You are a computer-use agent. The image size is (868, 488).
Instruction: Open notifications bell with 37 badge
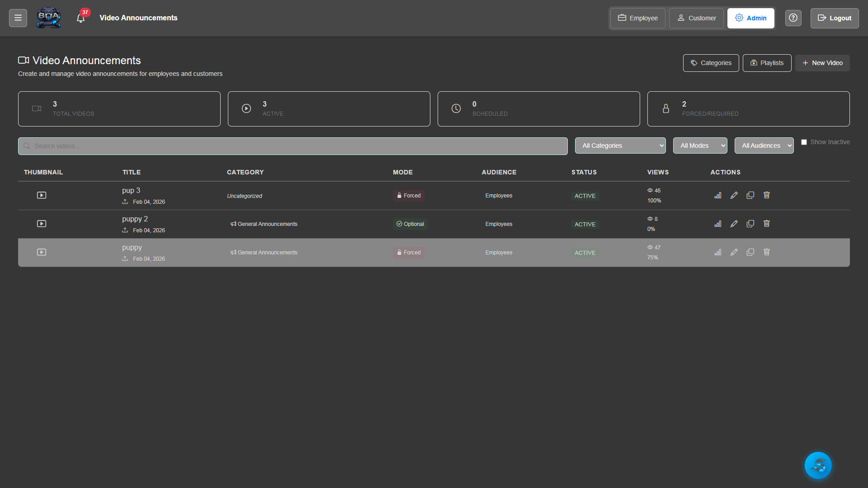coord(81,18)
